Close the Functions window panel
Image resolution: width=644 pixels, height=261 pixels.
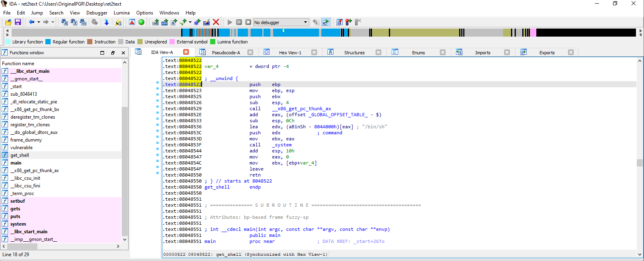click(x=123, y=53)
